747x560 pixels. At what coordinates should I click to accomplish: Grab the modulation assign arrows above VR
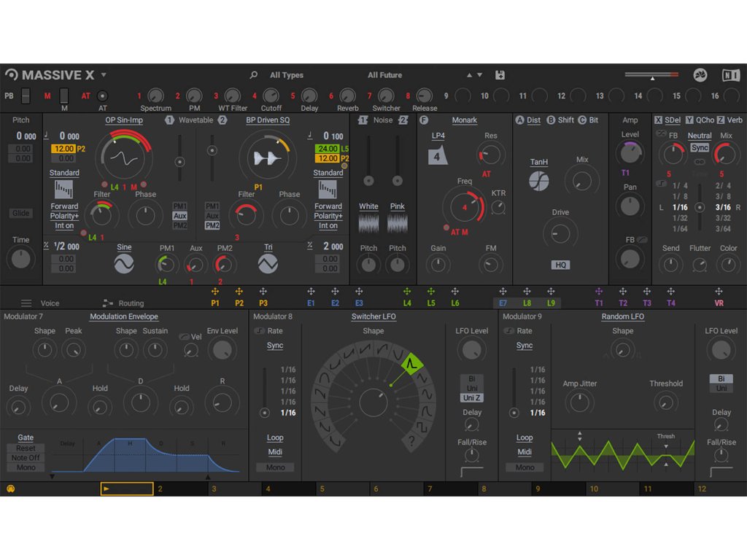pyautogui.click(x=719, y=292)
